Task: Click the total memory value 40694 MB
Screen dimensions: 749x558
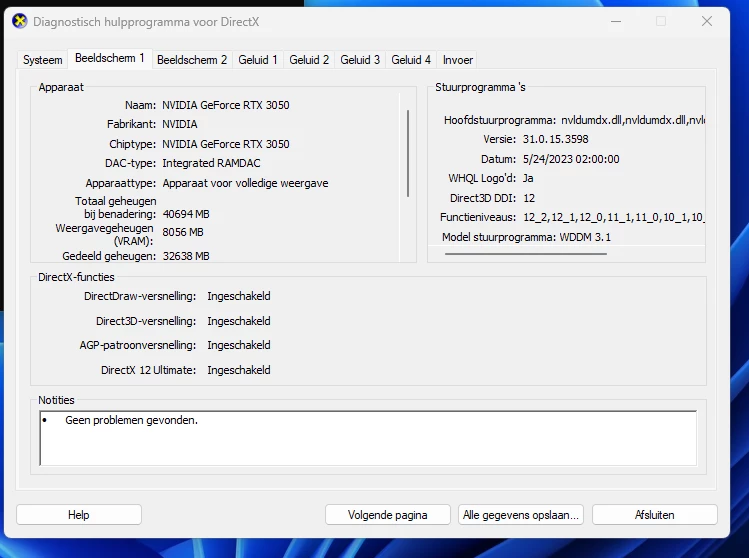Action: click(x=186, y=214)
